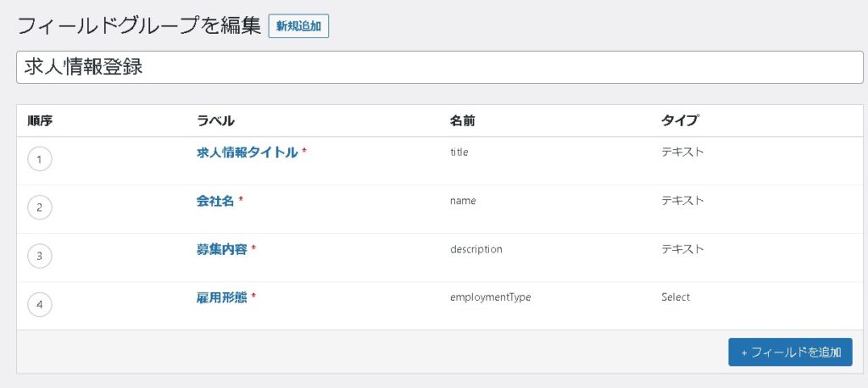
Task: Select the order handle numbered 1
Action: point(40,159)
